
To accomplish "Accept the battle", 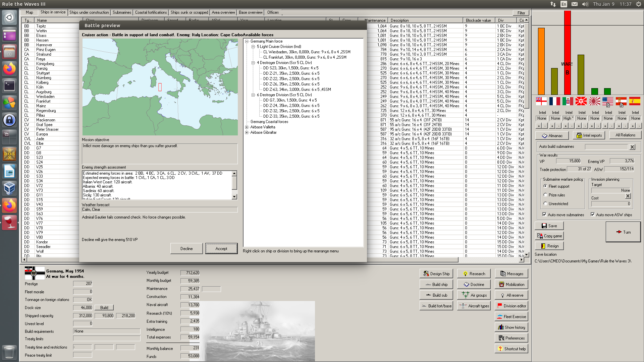I will 221,248.
